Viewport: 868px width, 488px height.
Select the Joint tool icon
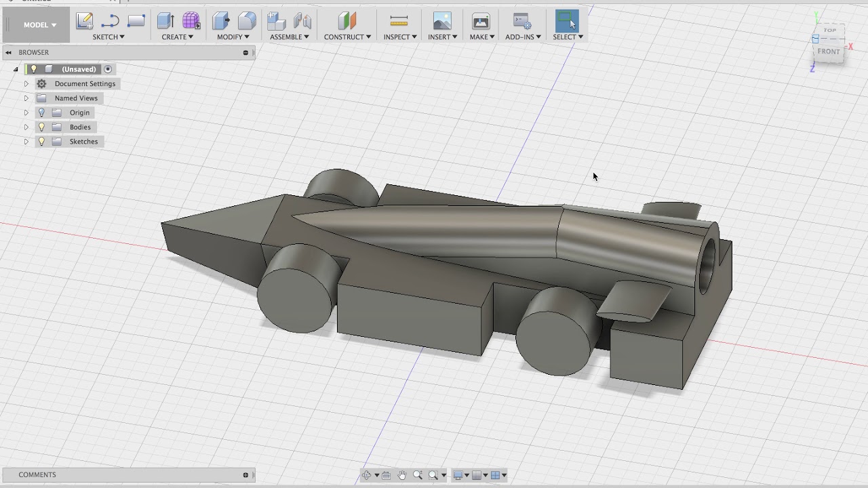(x=302, y=21)
